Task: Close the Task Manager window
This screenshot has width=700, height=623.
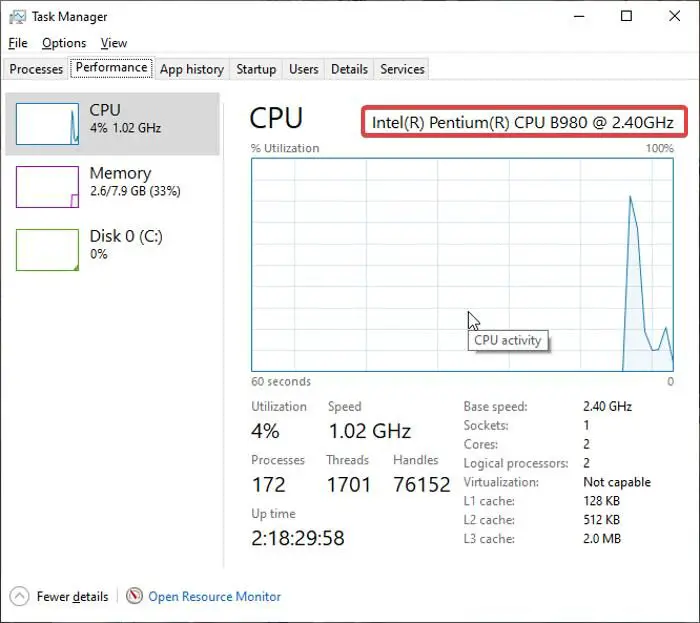Action: point(675,17)
